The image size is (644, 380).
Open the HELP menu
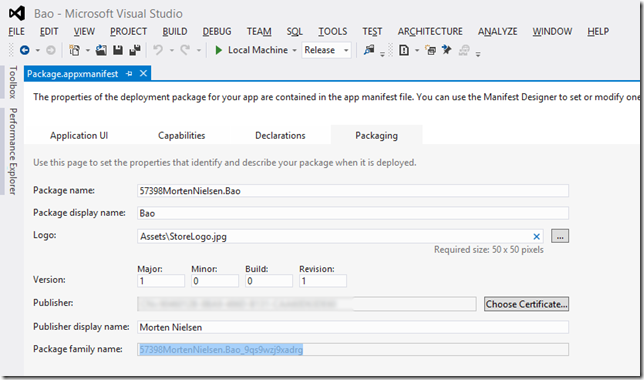[x=598, y=32]
